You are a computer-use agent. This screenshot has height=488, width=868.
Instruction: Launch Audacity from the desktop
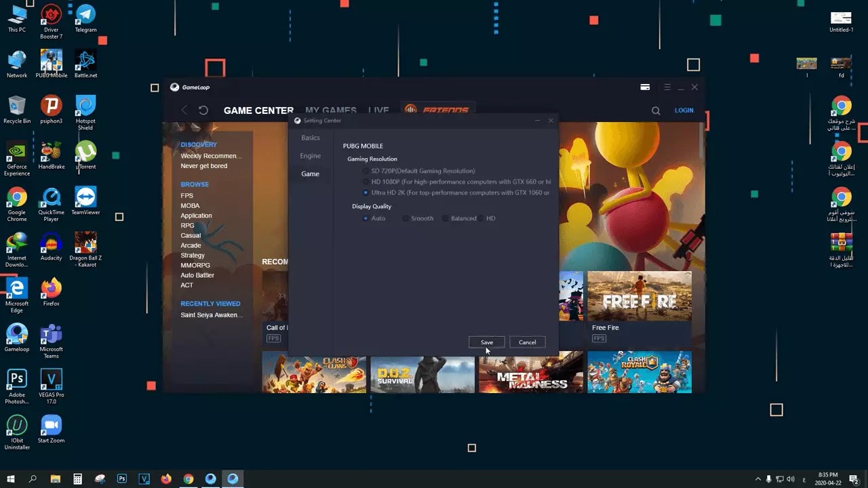pos(51,246)
